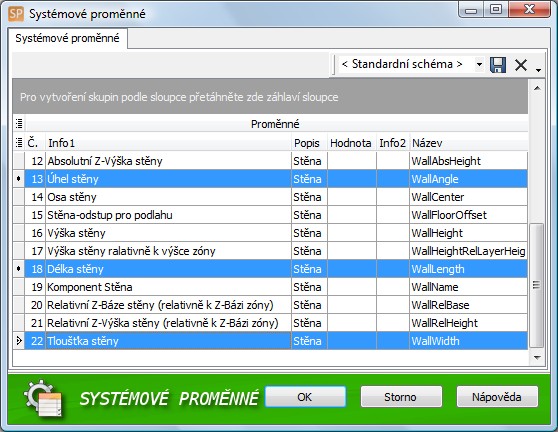Cancel with the Storno button

click(401, 397)
